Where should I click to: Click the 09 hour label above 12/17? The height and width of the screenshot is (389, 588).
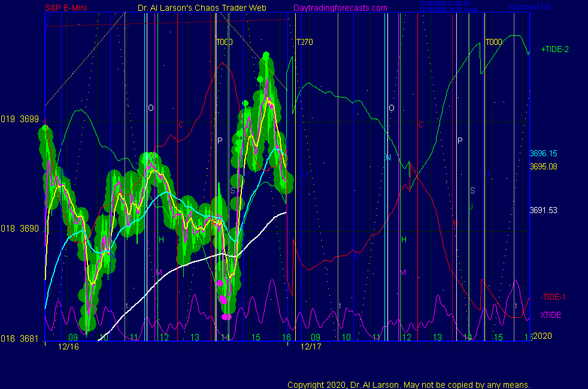click(x=316, y=338)
